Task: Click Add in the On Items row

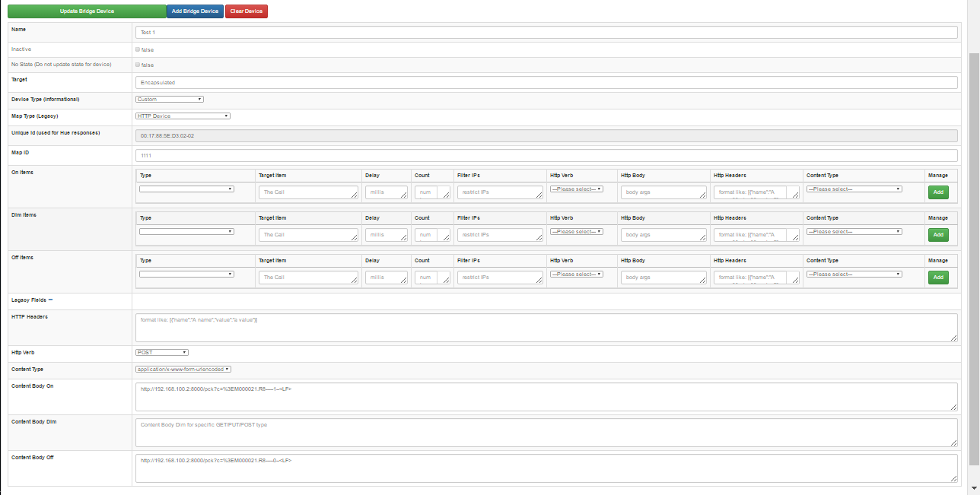Action: [938, 192]
